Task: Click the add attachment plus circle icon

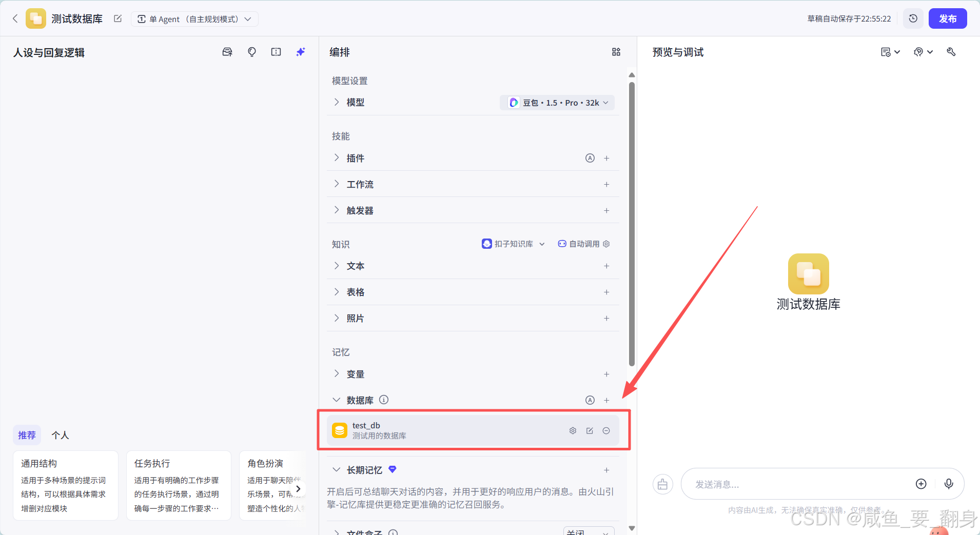Action: click(x=921, y=484)
